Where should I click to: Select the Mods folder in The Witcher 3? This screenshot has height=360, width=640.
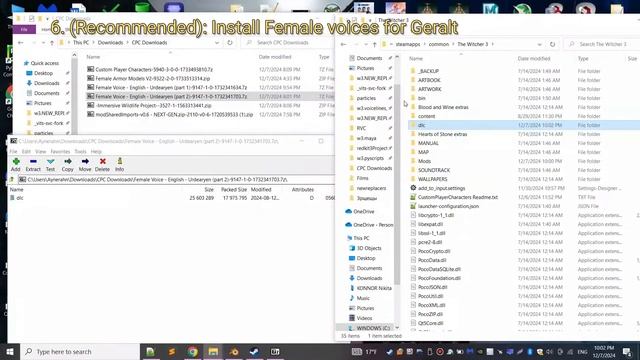click(424, 161)
